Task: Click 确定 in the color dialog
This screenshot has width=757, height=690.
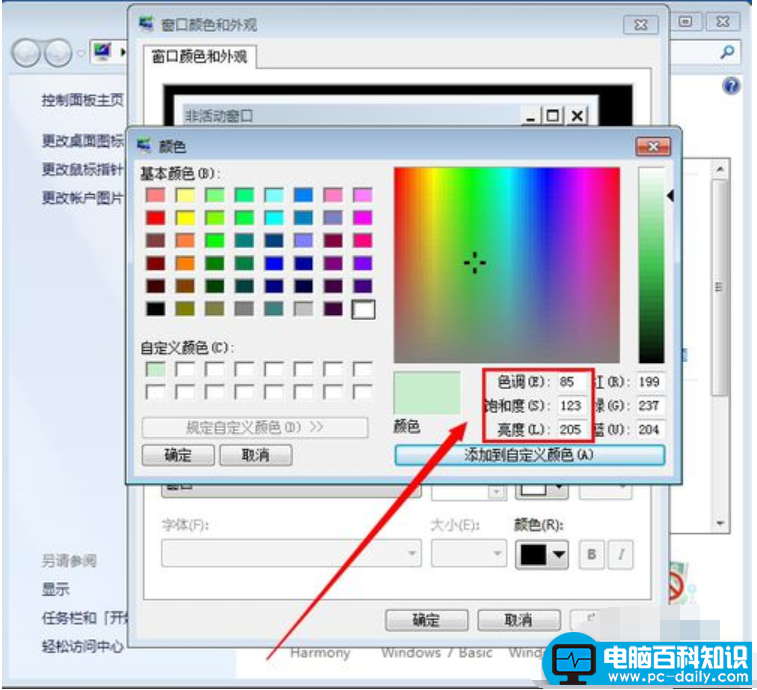Action: 178,455
